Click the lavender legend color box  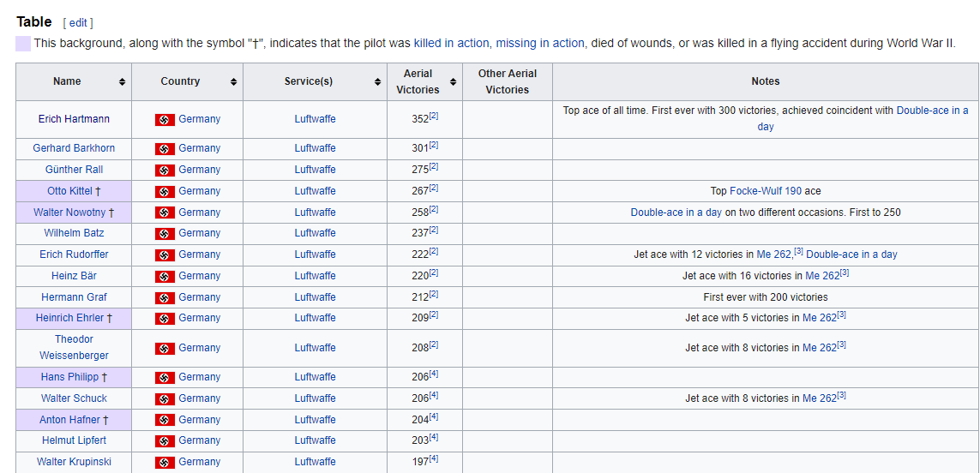pos(23,44)
